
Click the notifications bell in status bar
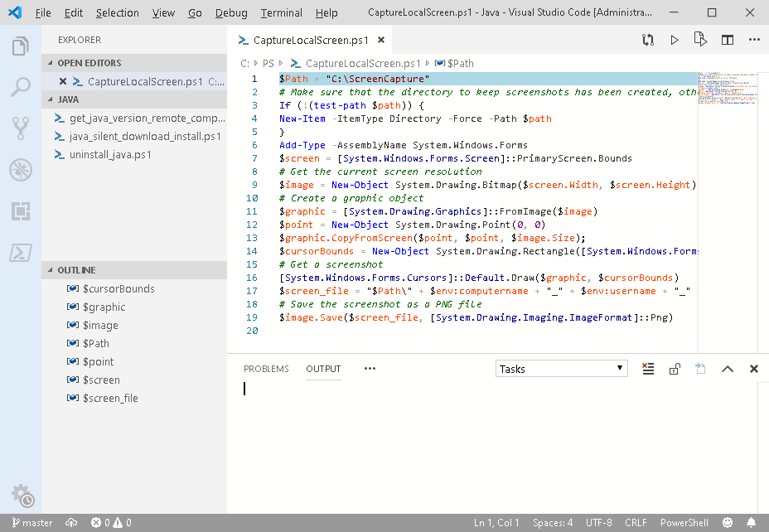click(x=752, y=523)
